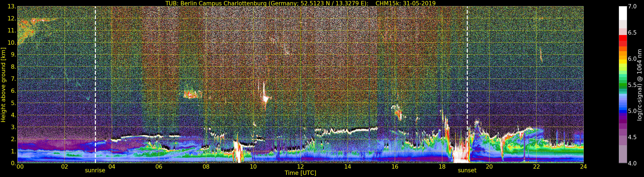This screenshot has height=177, width=644.
Task: Click the y-axis tick label '8.'
Action: 13,67
